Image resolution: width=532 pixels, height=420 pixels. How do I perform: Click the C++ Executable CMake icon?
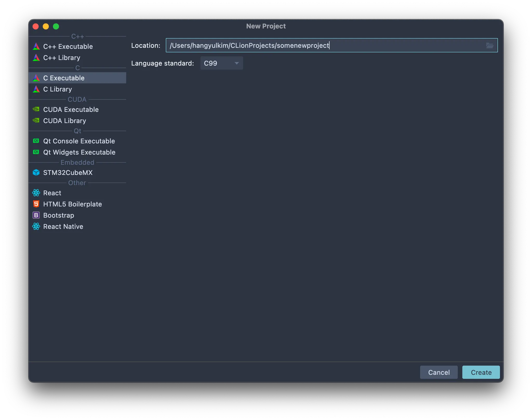pos(36,46)
